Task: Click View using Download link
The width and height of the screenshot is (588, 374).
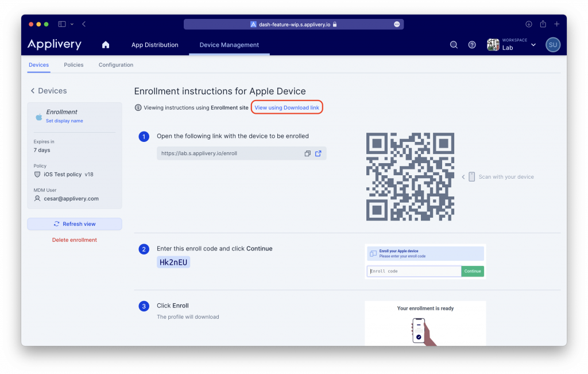Action: pyautogui.click(x=287, y=107)
